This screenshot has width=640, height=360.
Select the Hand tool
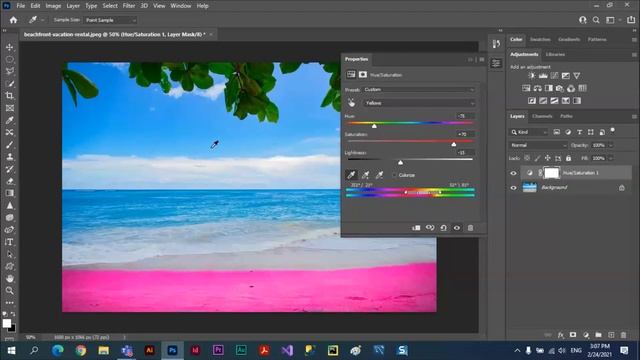9,278
